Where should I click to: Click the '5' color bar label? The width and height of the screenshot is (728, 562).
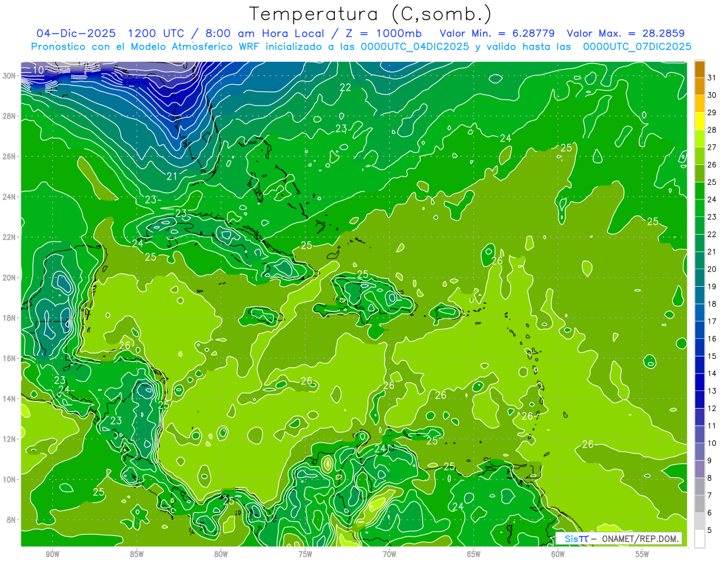click(710, 530)
